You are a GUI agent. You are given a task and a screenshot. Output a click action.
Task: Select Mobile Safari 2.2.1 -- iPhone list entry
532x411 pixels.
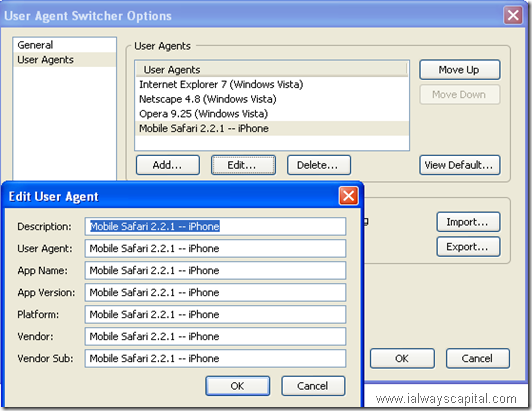coord(272,128)
